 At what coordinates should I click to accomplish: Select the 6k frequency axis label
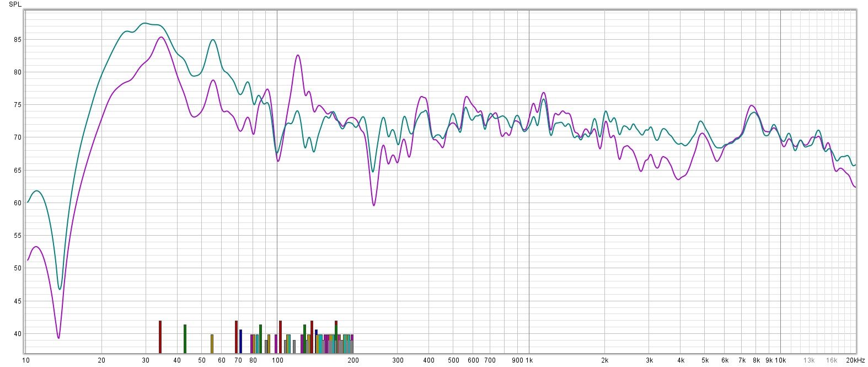725,360
